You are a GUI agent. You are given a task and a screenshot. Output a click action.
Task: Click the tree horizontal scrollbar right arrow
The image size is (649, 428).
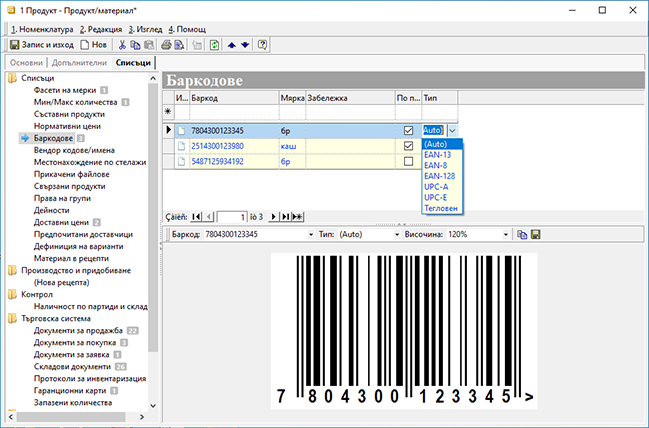coord(142,417)
